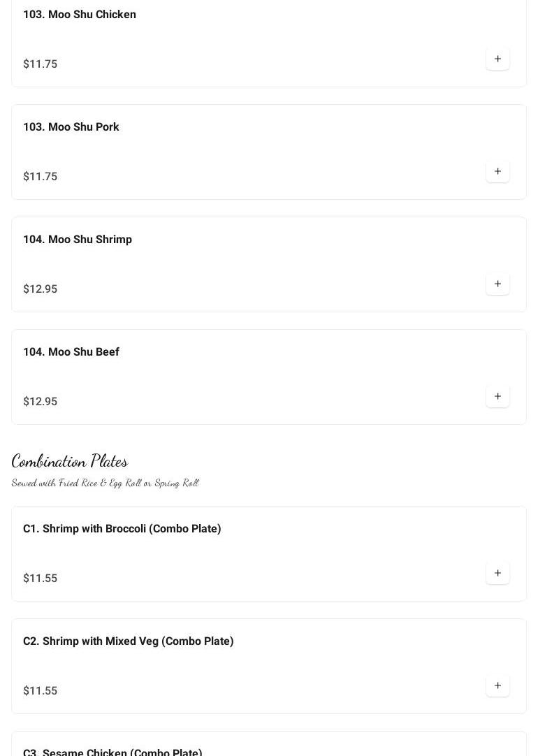Add C2 Shrimp with Mixed Veg combo
The height and width of the screenshot is (756, 538).
pos(497,685)
